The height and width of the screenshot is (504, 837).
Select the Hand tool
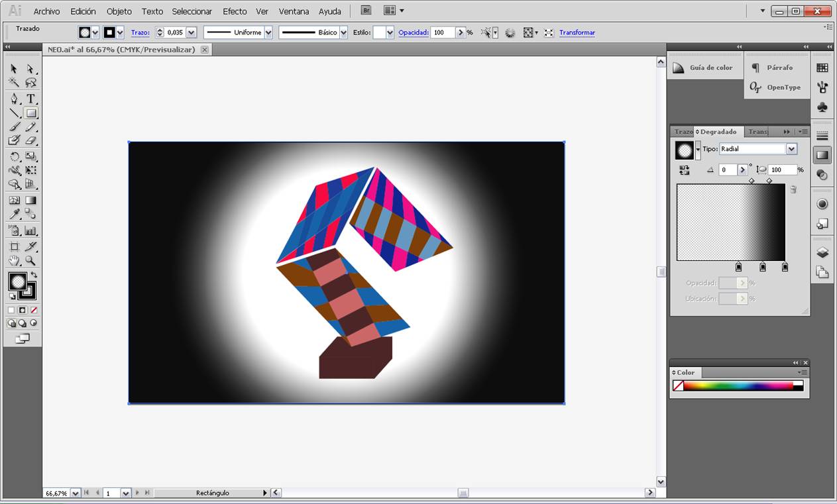pyautogui.click(x=14, y=261)
